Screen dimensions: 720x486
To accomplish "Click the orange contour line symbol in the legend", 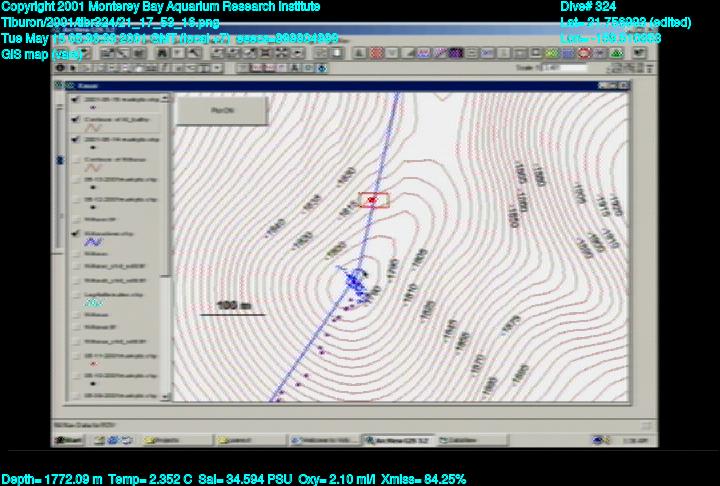I will pyautogui.click(x=93, y=127).
